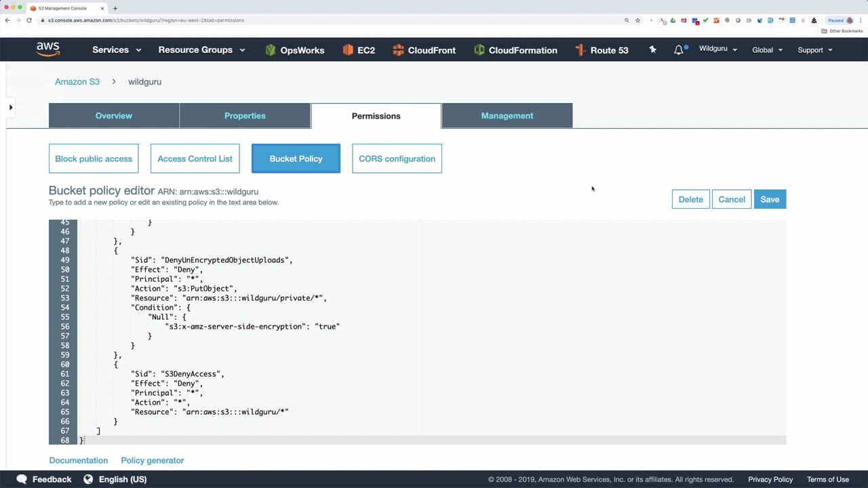The width and height of the screenshot is (868, 488).
Task: Expand the Resource Groups menu
Action: tap(201, 50)
